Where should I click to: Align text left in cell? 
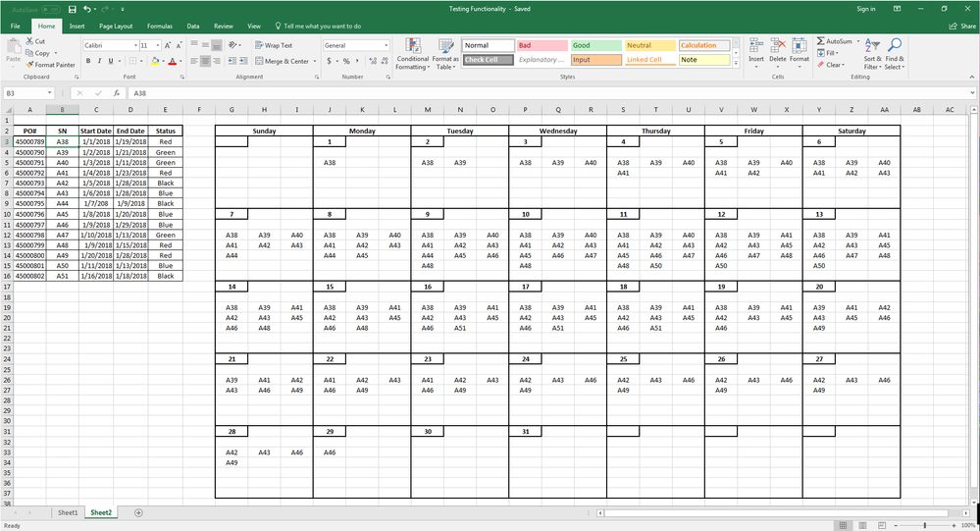point(194,61)
